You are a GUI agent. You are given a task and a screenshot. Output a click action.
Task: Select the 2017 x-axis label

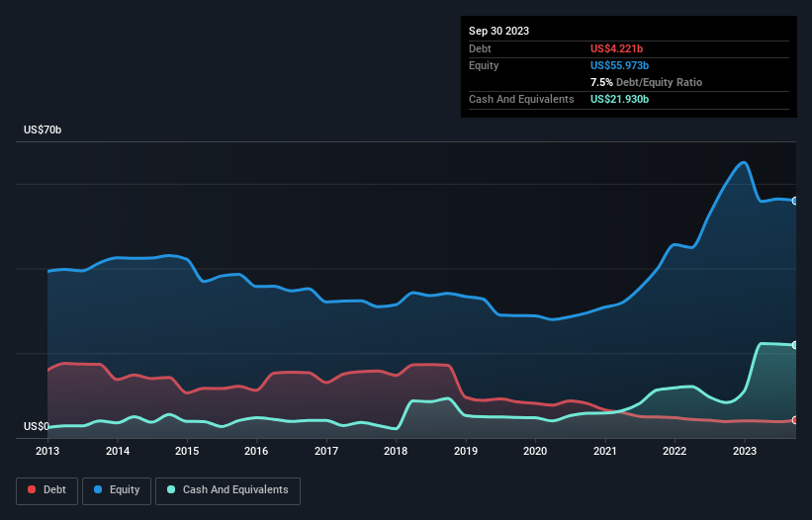tap(326, 451)
